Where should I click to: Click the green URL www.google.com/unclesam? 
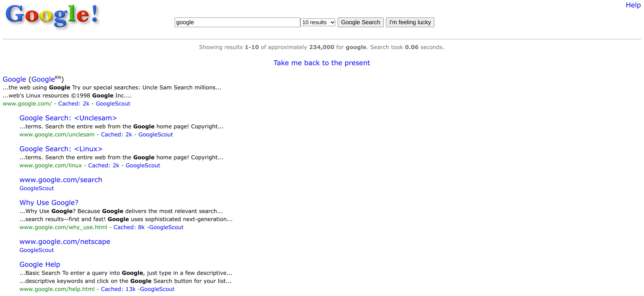(57, 135)
